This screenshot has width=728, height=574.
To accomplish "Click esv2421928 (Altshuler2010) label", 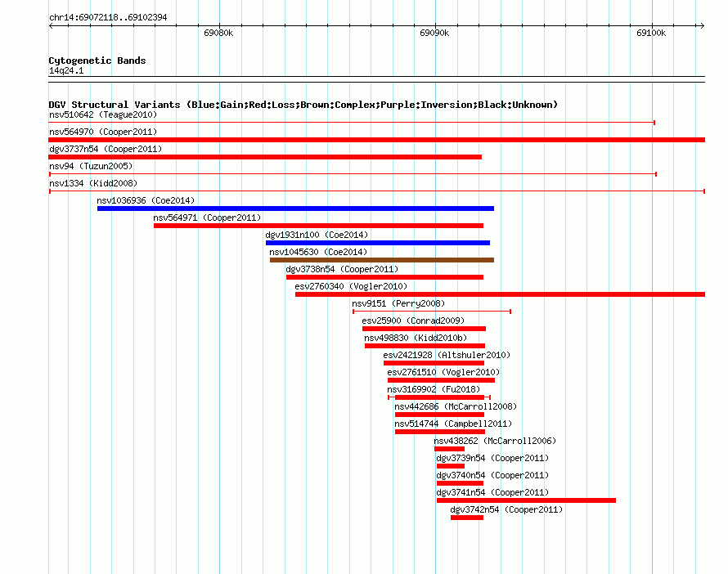I will tap(447, 355).
